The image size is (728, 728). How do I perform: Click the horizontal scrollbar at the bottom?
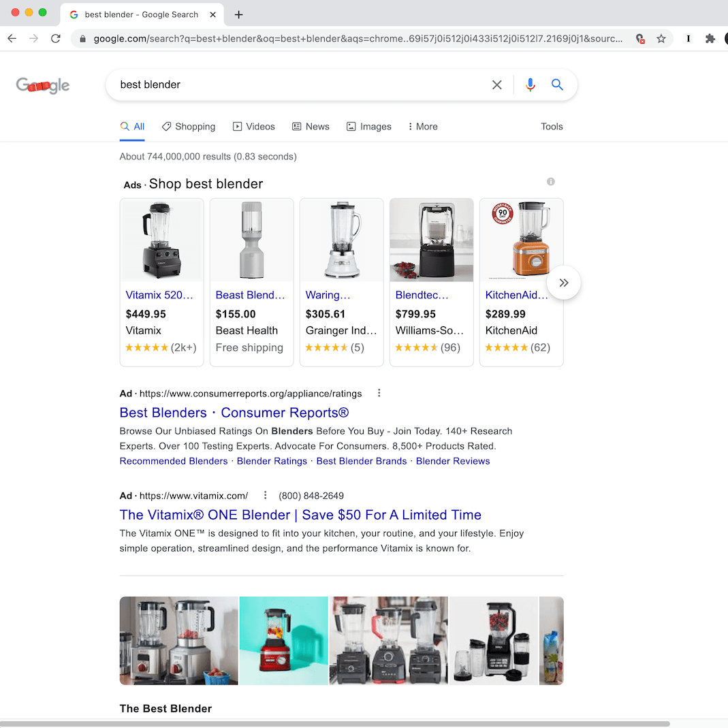[334, 723]
